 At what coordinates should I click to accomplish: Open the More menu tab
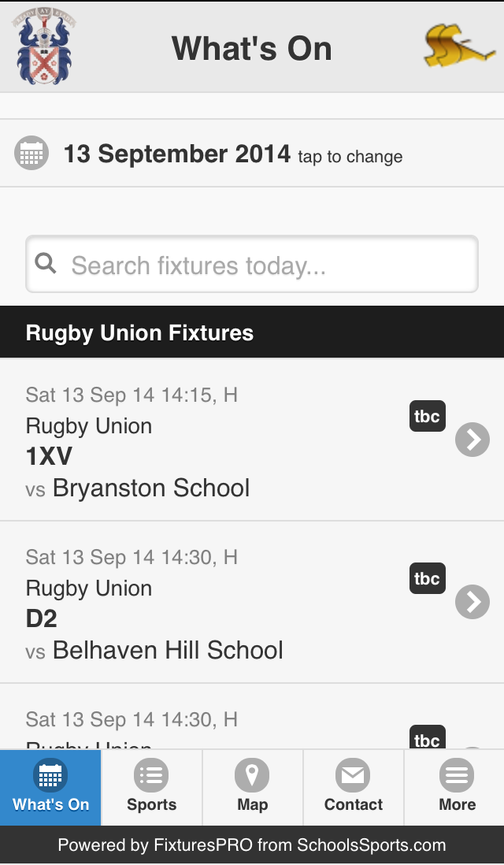point(457,787)
